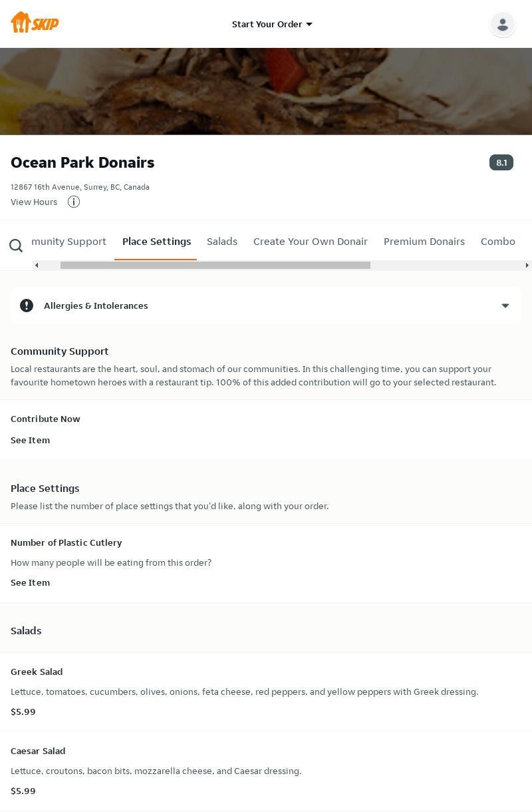Click See Item under Plastic Cutlery

coord(30,582)
